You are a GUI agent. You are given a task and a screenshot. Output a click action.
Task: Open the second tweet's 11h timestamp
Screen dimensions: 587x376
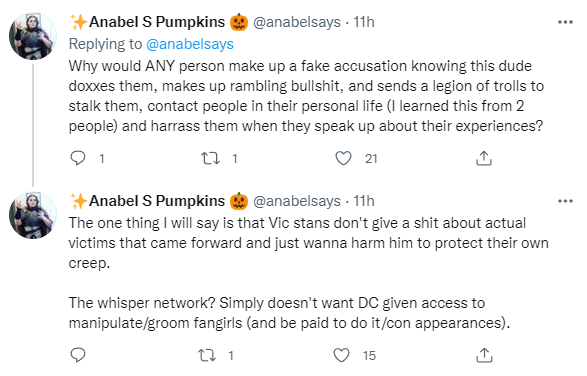pos(364,201)
